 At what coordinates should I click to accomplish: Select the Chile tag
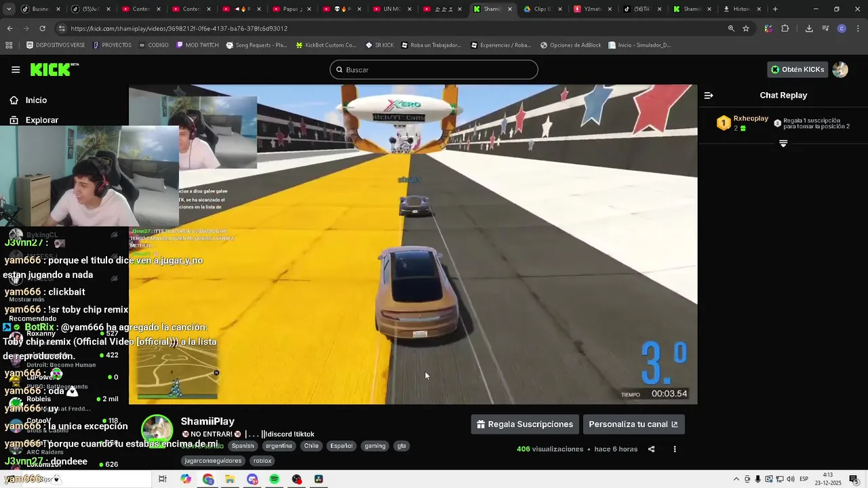[311, 446]
